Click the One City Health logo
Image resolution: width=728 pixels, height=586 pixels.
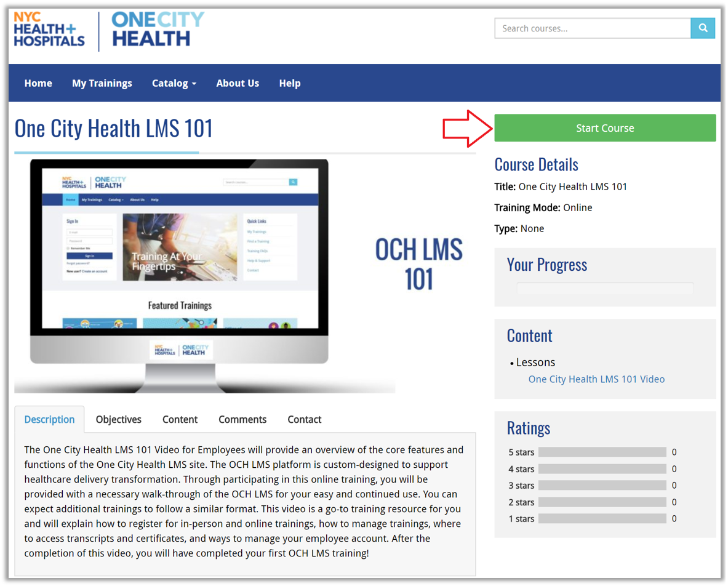coord(157,30)
